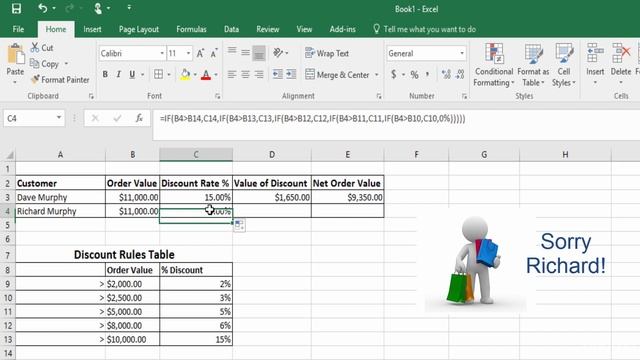Image resolution: width=640 pixels, height=360 pixels.
Task: Toggle italic formatting
Action: (x=118, y=74)
